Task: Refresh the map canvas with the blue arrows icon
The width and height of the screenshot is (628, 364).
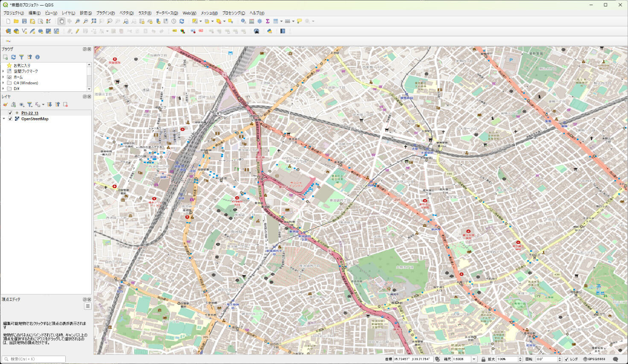Action: (182, 21)
